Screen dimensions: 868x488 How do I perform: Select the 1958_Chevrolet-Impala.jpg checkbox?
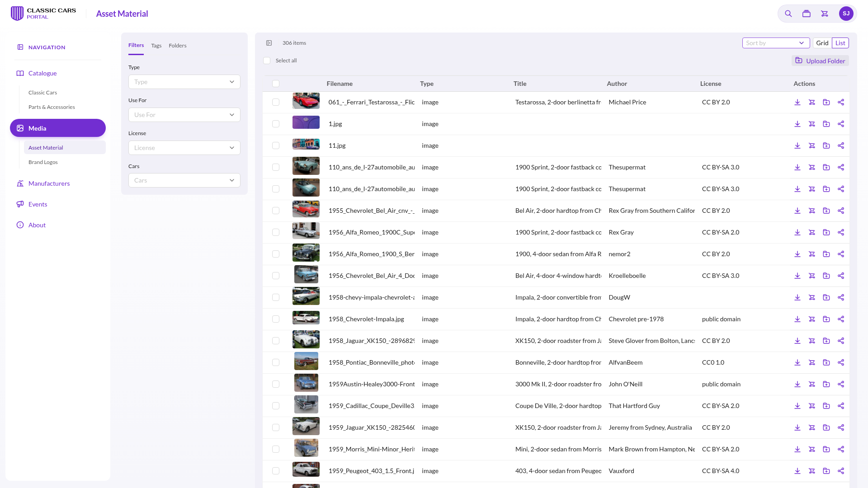276,319
